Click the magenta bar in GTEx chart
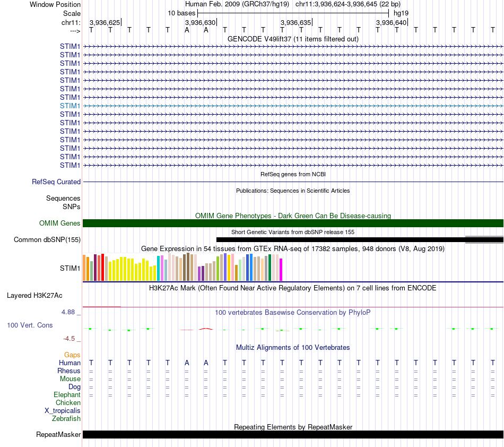This screenshot has height=447, width=504. (281, 270)
